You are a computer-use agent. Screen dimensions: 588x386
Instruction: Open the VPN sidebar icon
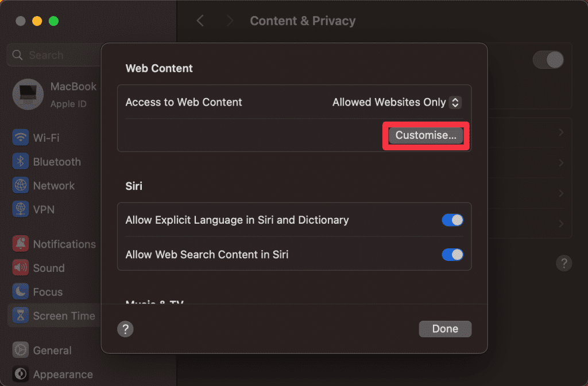click(x=21, y=210)
